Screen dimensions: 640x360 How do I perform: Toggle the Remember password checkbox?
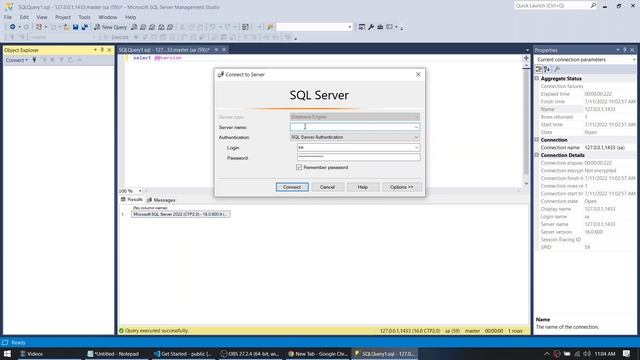tap(299, 167)
